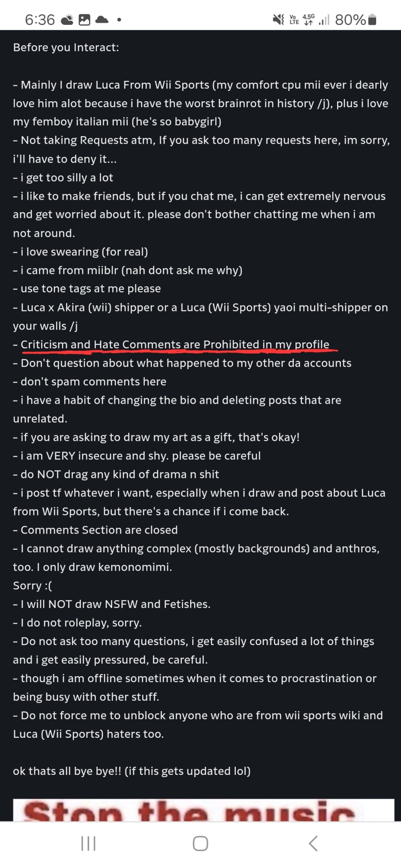
Task: Tap the "Comments Section are closed" line
Action: point(99,530)
